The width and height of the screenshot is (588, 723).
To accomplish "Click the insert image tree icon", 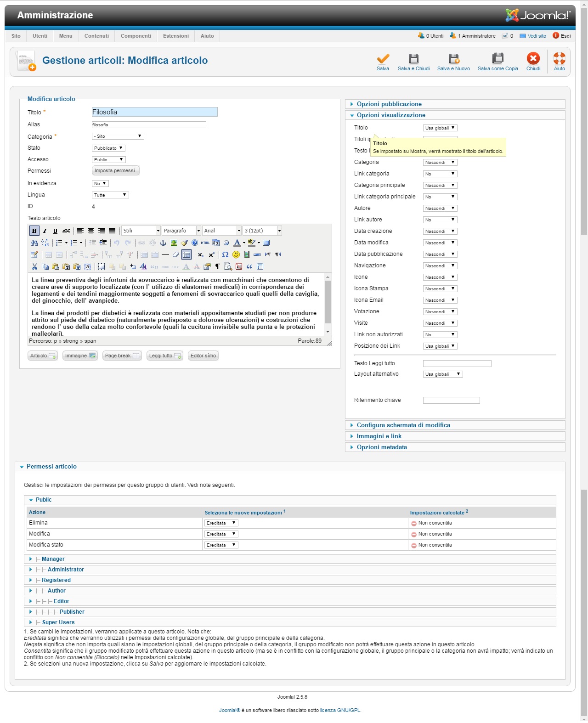I will click(174, 243).
